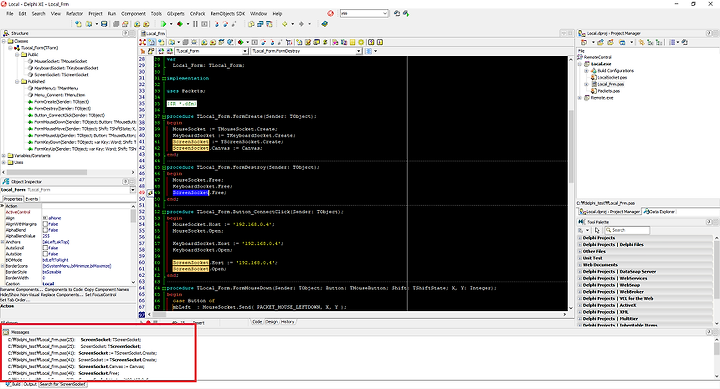Click the Components to Code link
Screen dimensions: 720x389
64,290
